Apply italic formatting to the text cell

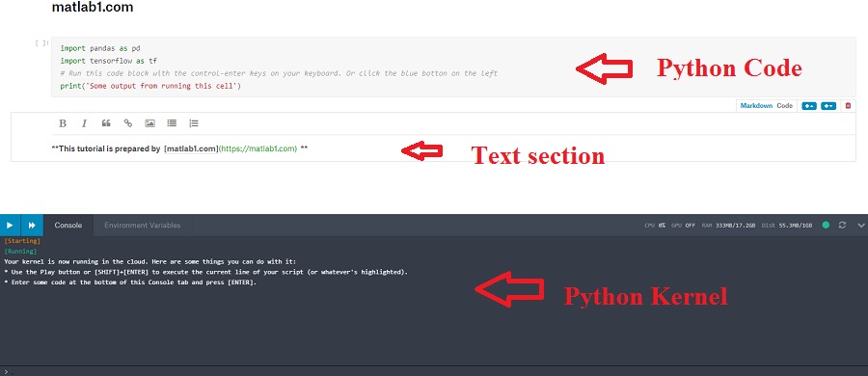click(84, 123)
